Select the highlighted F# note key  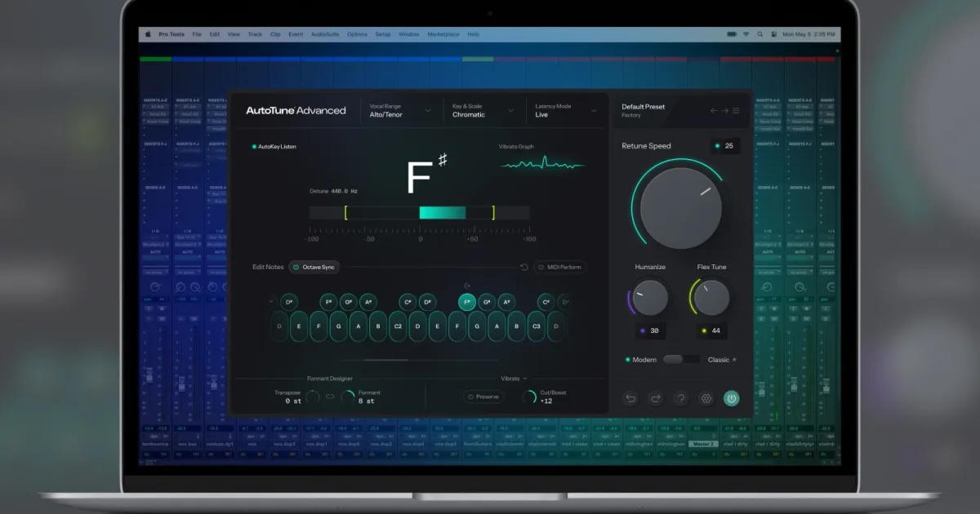pyautogui.click(x=467, y=302)
